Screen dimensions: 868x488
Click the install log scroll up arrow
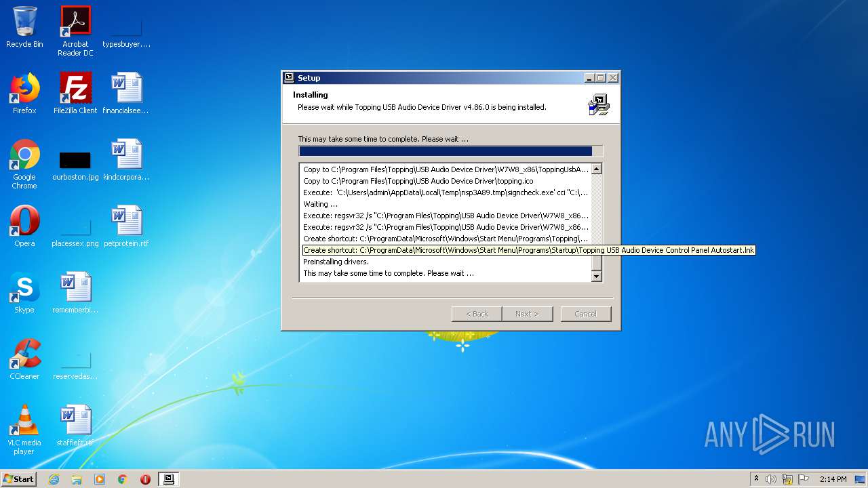pyautogui.click(x=597, y=169)
